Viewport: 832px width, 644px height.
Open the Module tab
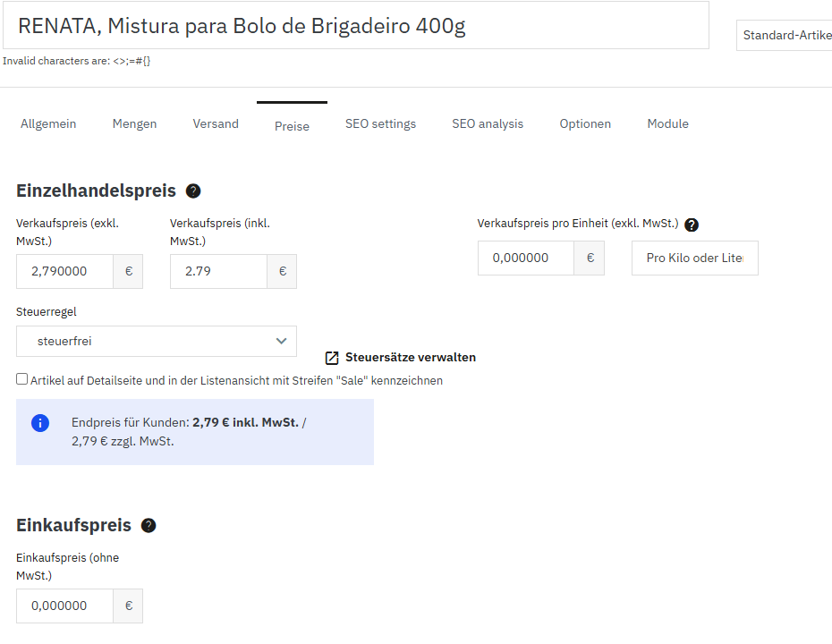click(x=667, y=124)
